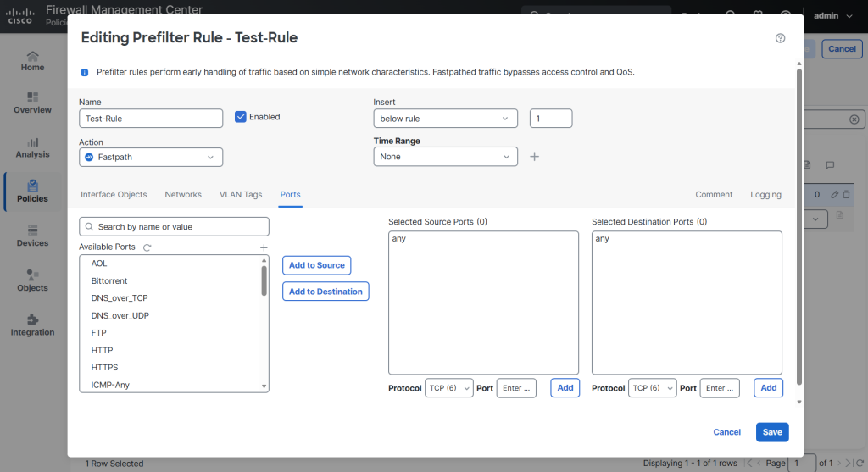Go to last page in background pager
The height and width of the screenshot is (472, 868).
pos(849,464)
